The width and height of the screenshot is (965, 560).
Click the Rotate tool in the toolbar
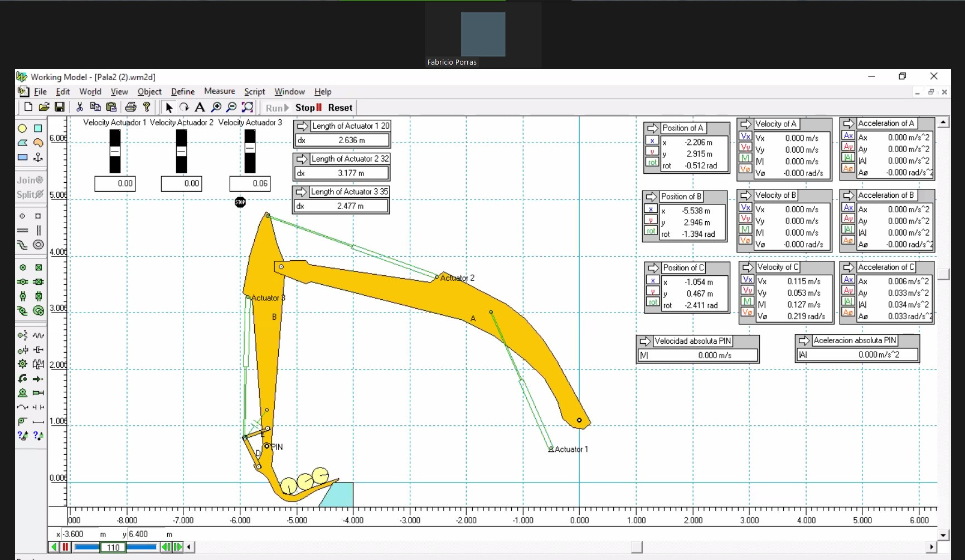[184, 108]
